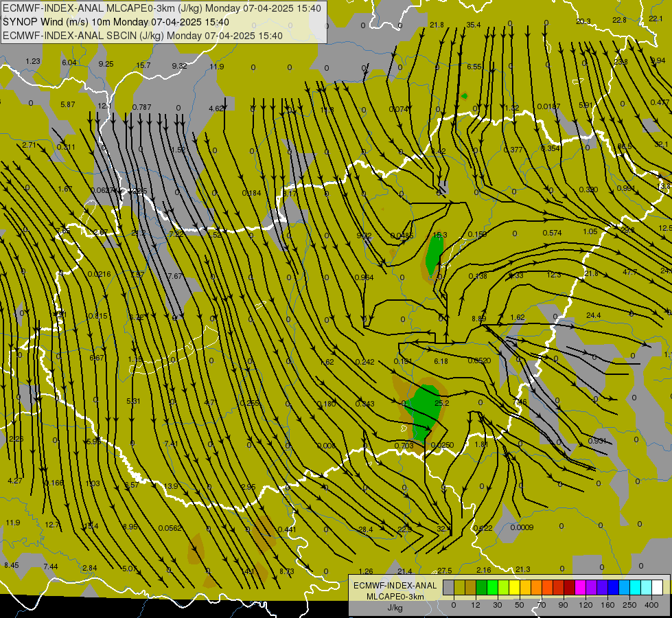Click the '25.2' value next to the green area
The image size is (672, 618).
442,403
